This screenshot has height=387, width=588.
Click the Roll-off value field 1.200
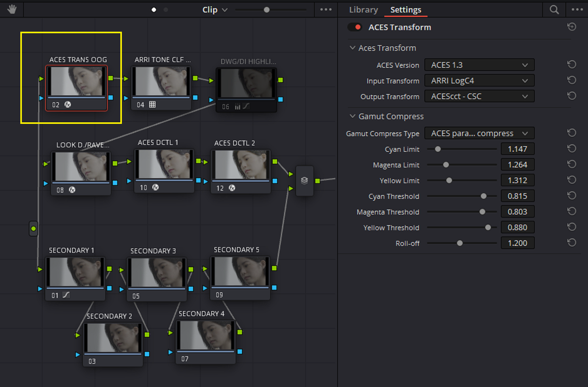coord(517,243)
